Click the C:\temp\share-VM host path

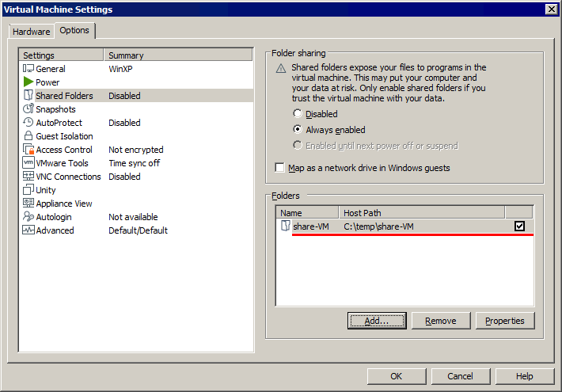click(x=378, y=226)
